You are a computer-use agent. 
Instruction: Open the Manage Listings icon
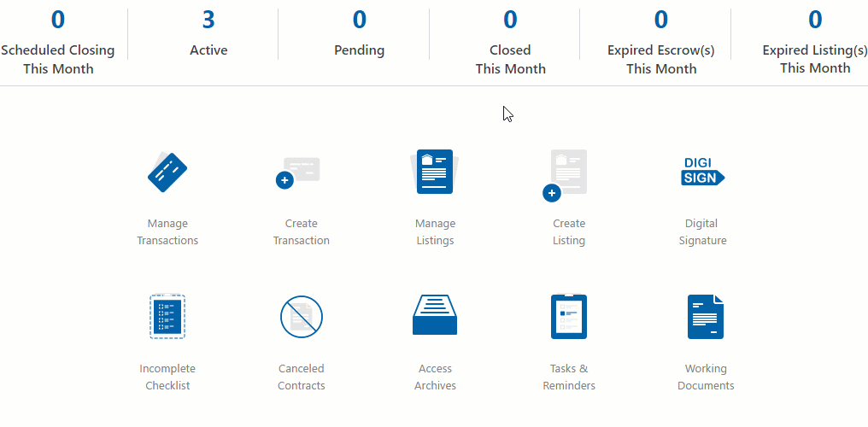(x=435, y=172)
